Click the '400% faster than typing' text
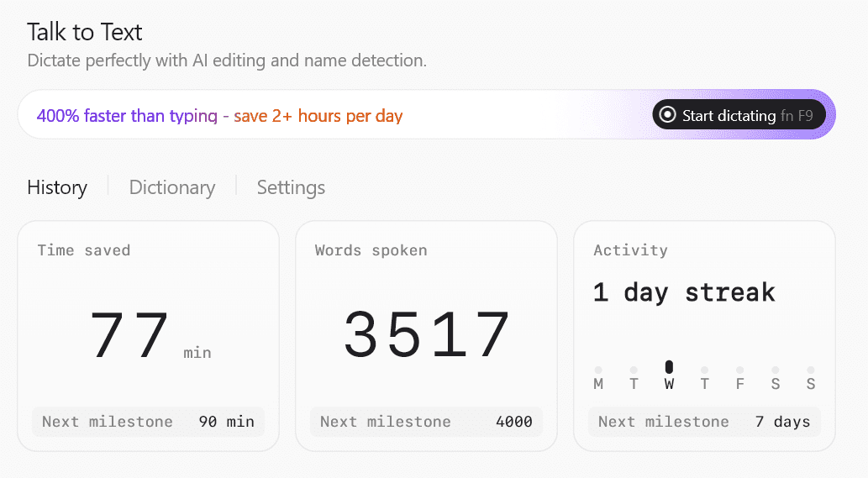This screenshot has height=478, width=868. tap(128, 116)
